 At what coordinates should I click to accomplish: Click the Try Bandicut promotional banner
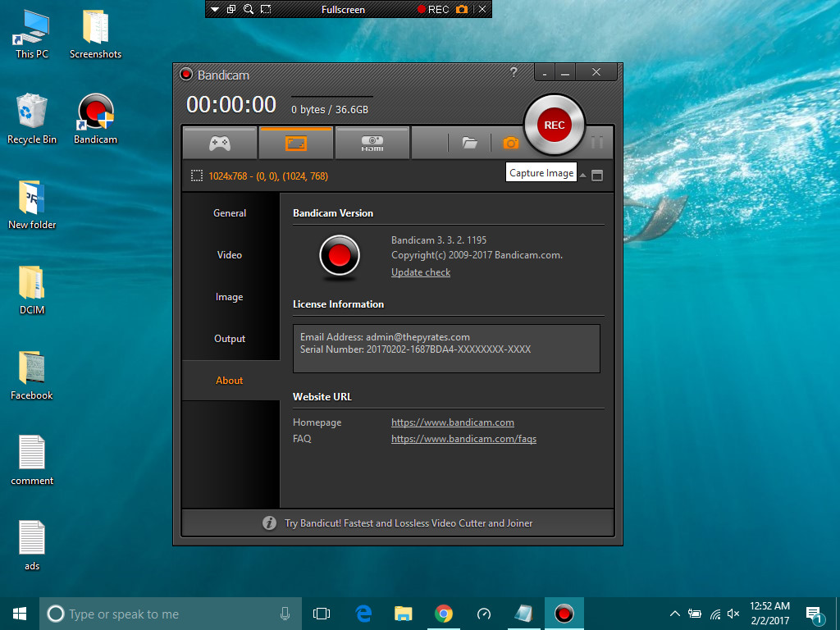pos(398,523)
